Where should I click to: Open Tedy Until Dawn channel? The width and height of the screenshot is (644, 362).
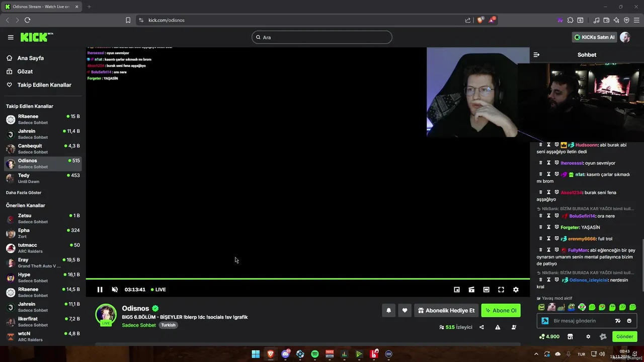tap(43, 178)
